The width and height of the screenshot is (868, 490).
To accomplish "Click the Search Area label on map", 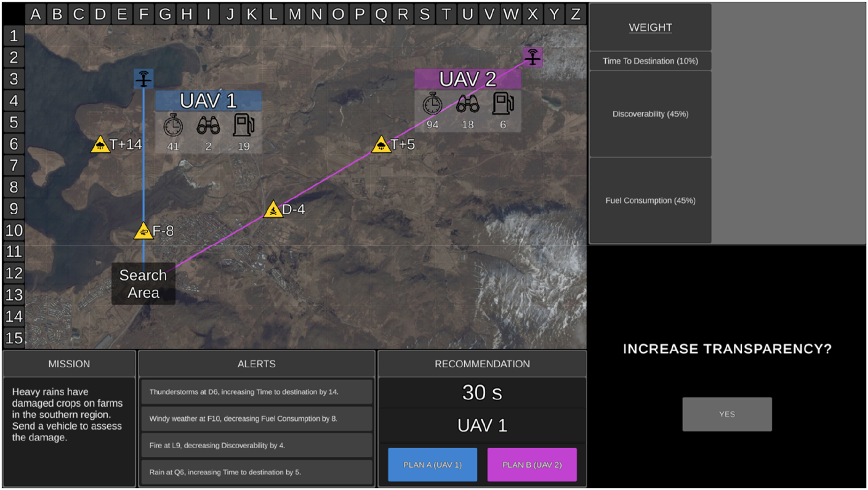I will [143, 284].
